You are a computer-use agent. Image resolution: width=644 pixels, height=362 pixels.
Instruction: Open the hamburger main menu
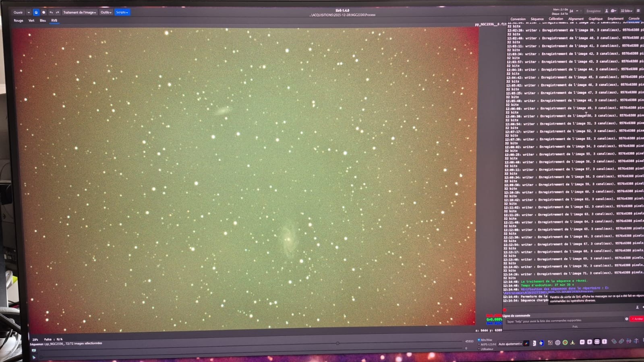click(x=638, y=10)
